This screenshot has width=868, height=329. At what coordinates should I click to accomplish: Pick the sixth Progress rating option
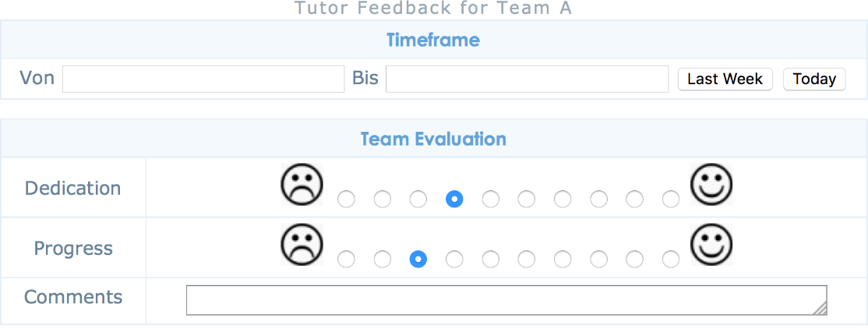pos(527,259)
